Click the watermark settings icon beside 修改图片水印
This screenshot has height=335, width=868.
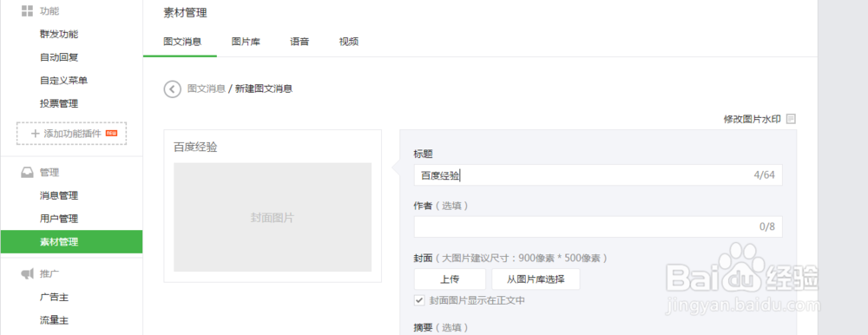(791, 119)
